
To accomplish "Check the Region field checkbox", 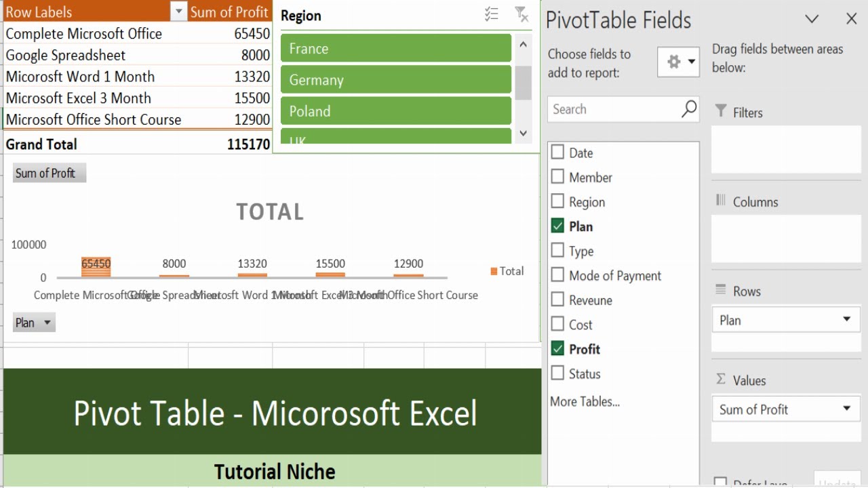I will point(557,201).
